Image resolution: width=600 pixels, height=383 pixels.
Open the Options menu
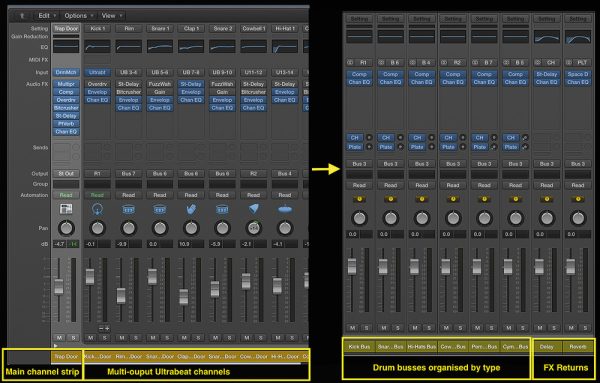point(78,16)
